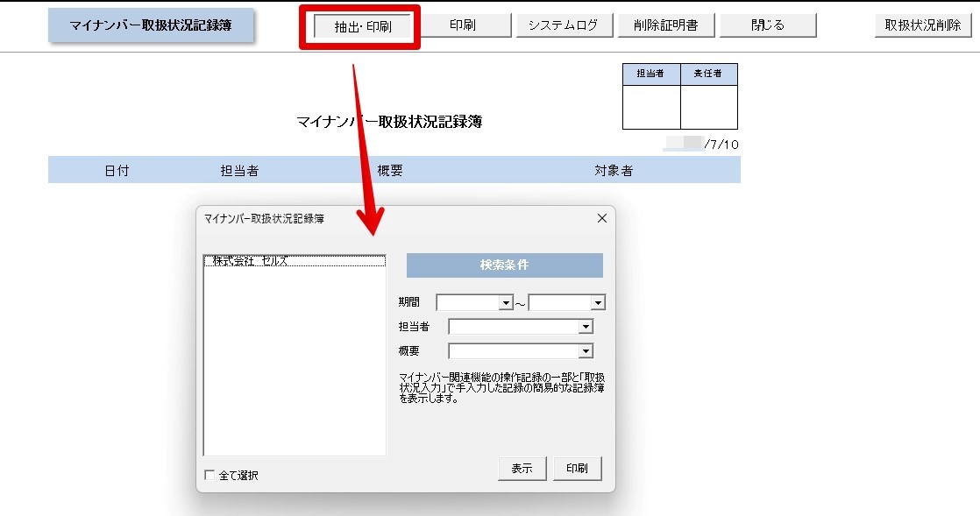Click the top toolbar 印刷 button

(463, 25)
